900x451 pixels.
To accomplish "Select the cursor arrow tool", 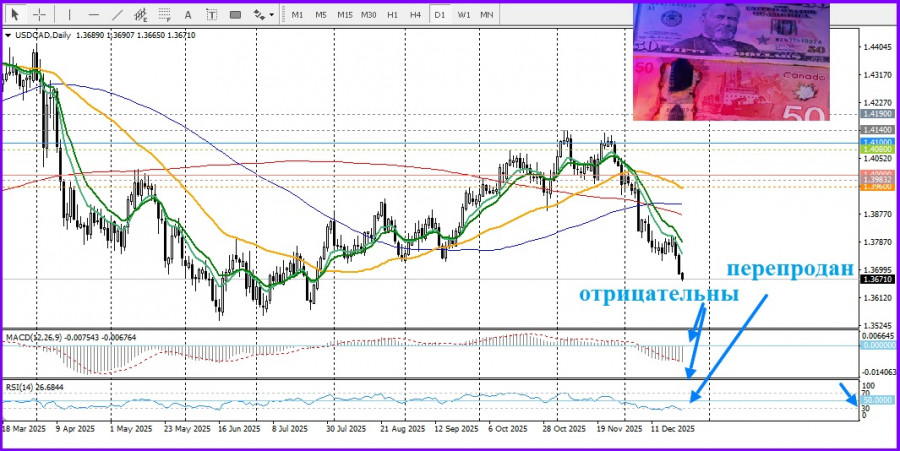I will click(x=15, y=15).
